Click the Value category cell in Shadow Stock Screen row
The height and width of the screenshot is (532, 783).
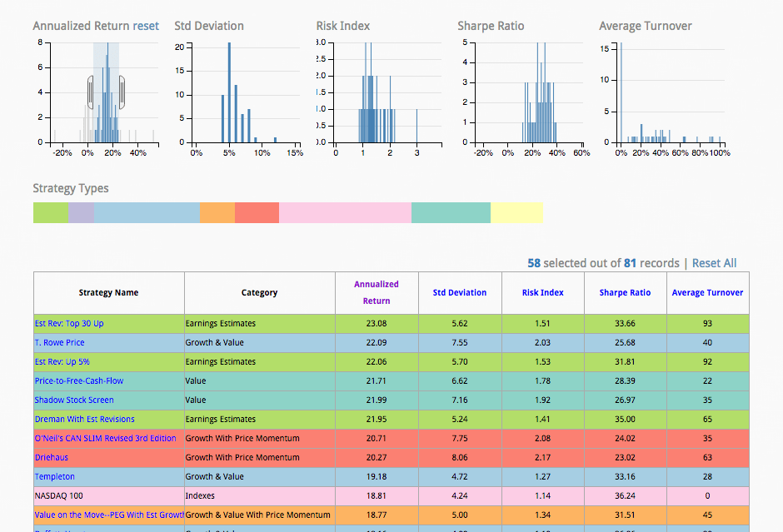coord(260,400)
